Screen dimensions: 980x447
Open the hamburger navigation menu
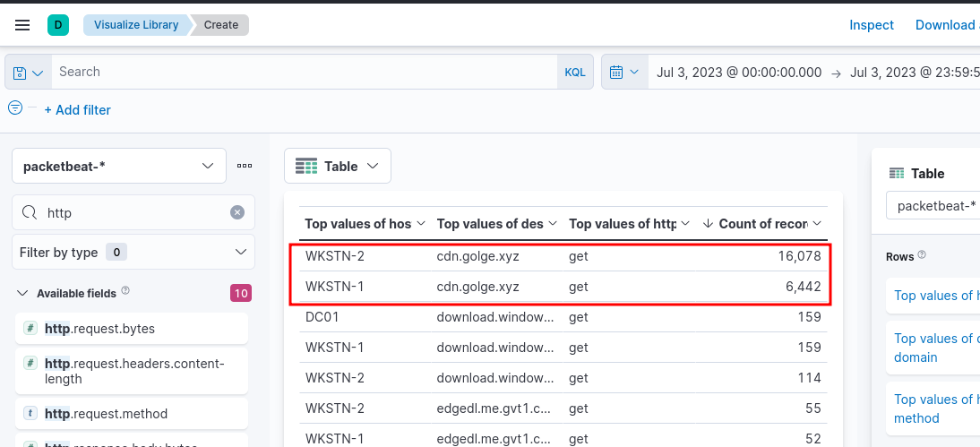(x=22, y=25)
